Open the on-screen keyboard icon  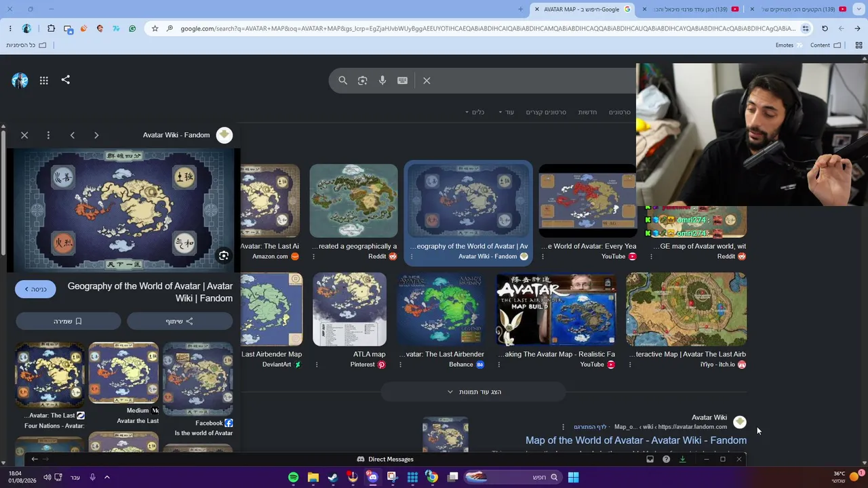point(402,81)
